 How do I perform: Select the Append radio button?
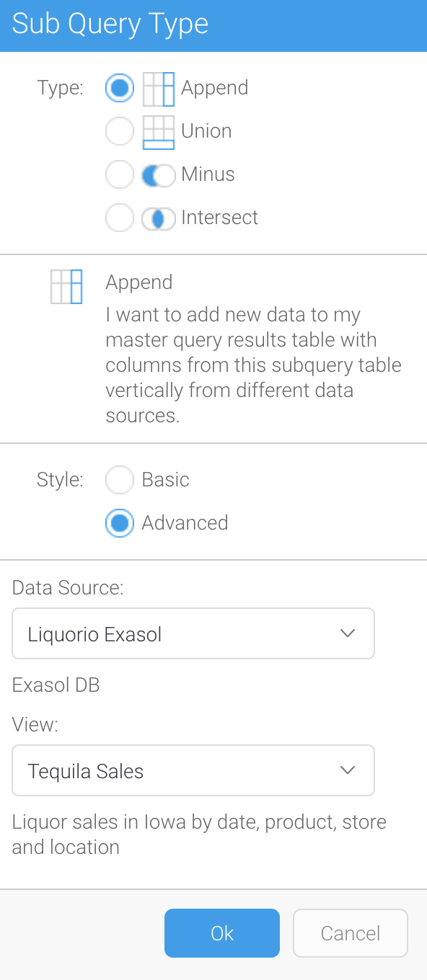(120, 89)
